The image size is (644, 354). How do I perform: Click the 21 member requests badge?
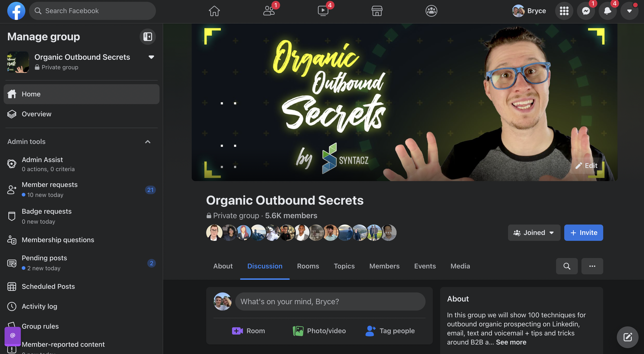click(x=150, y=190)
